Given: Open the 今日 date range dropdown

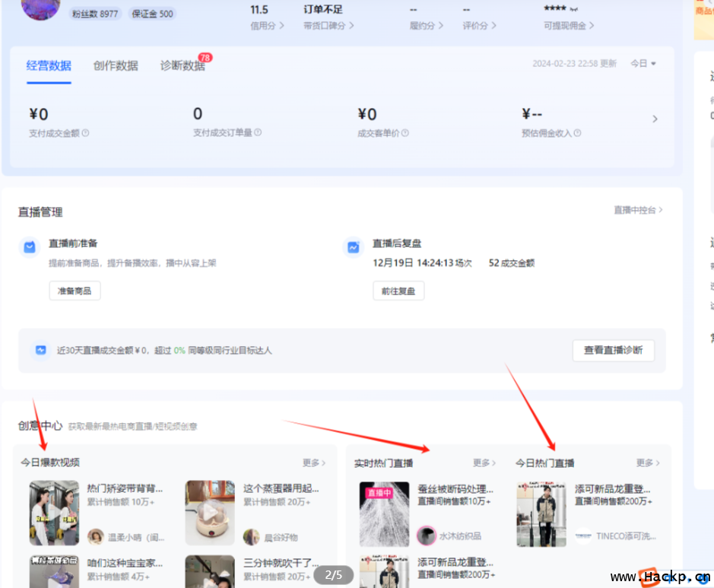Looking at the screenshot, I should [x=643, y=64].
